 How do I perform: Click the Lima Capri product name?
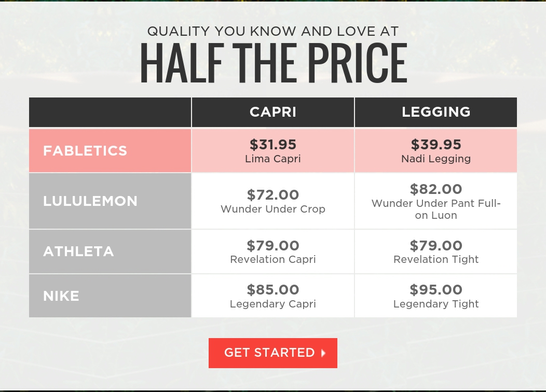click(x=273, y=159)
